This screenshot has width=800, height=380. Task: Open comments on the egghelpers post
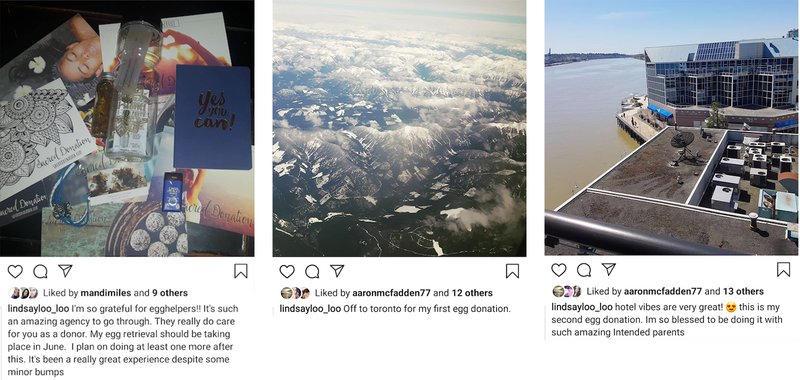(x=40, y=271)
